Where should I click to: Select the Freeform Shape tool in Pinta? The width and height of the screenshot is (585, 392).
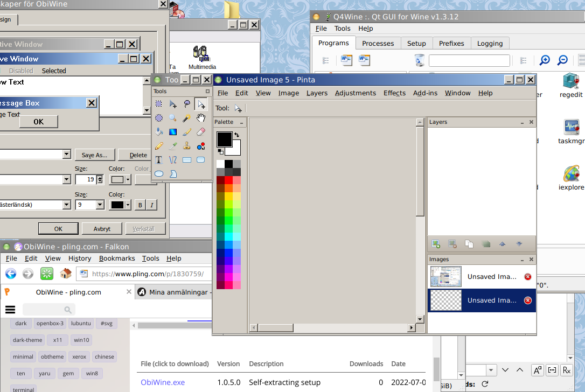click(173, 174)
